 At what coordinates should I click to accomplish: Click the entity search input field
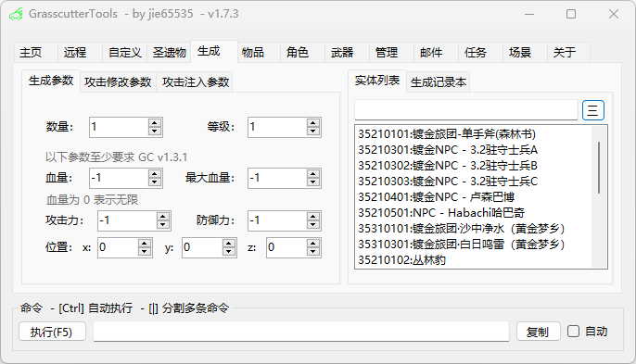[466, 110]
